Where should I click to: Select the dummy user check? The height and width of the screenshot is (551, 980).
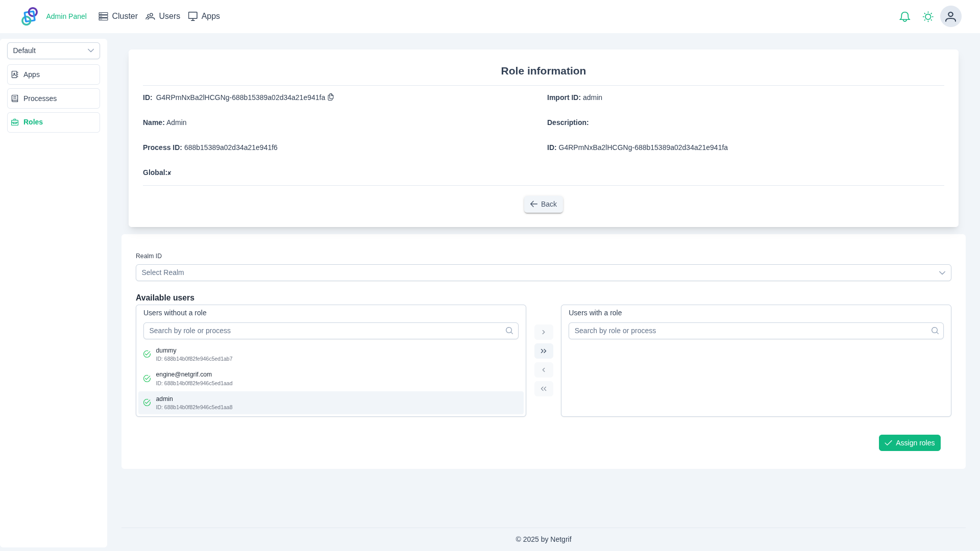click(147, 354)
